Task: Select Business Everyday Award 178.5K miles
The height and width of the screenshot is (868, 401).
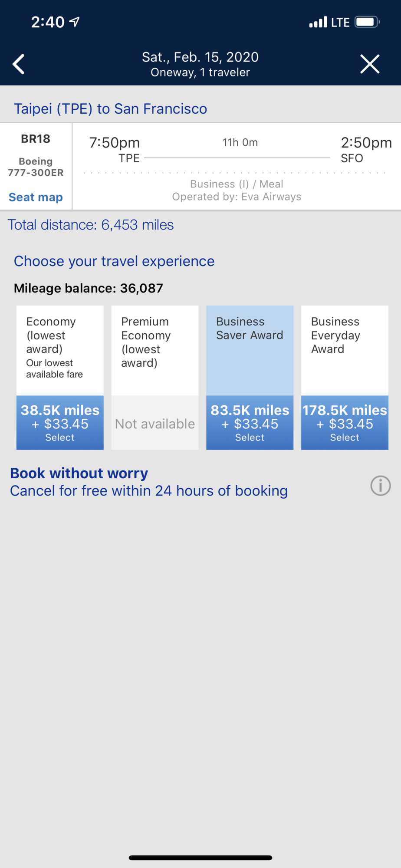Action: point(345,423)
